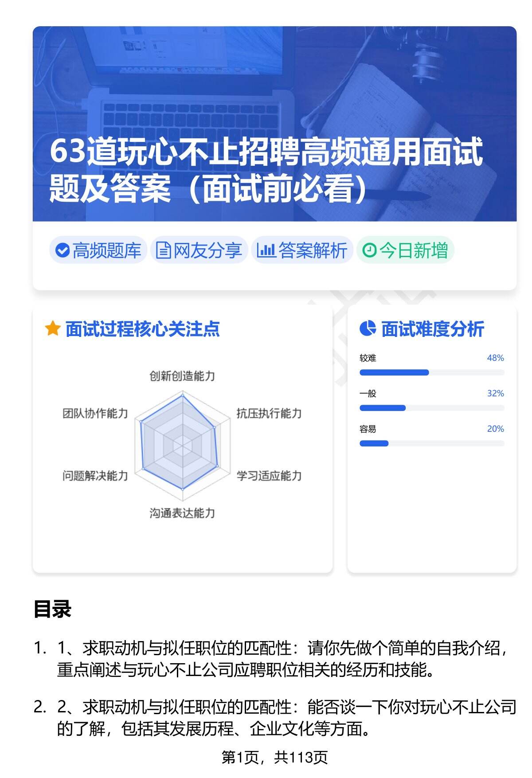Click the 容易 20% progress bar
The image size is (532, 778).
(431, 443)
